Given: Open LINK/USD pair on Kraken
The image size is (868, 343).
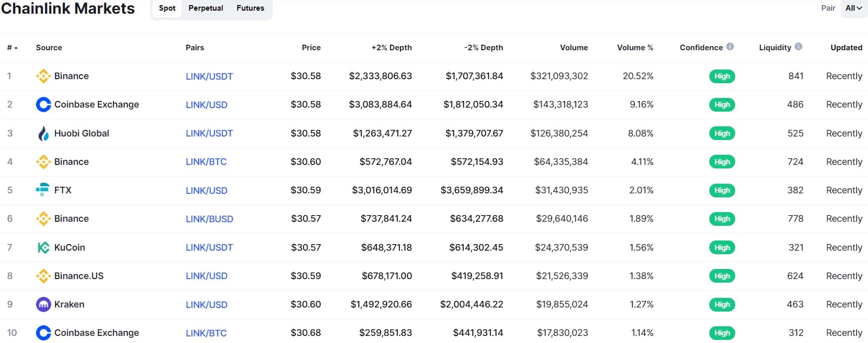Looking at the screenshot, I should pyautogui.click(x=206, y=305).
